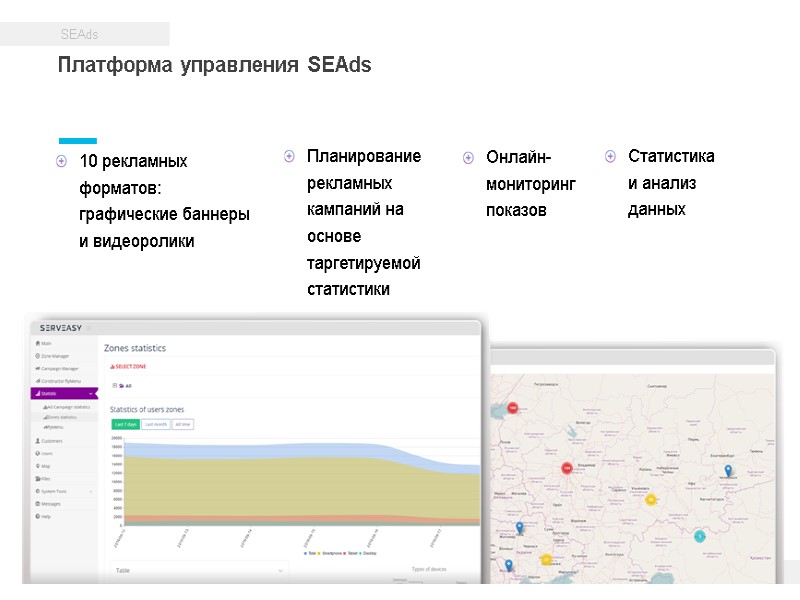The height and width of the screenshot is (600, 800).
Task: Click the Messages icon in the sidebar
Action: click(x=52, y=503)
